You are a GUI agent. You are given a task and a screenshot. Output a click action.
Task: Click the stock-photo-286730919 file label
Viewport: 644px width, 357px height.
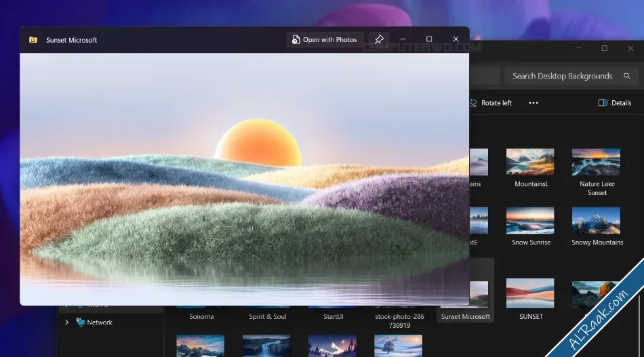tap(399, 321)
